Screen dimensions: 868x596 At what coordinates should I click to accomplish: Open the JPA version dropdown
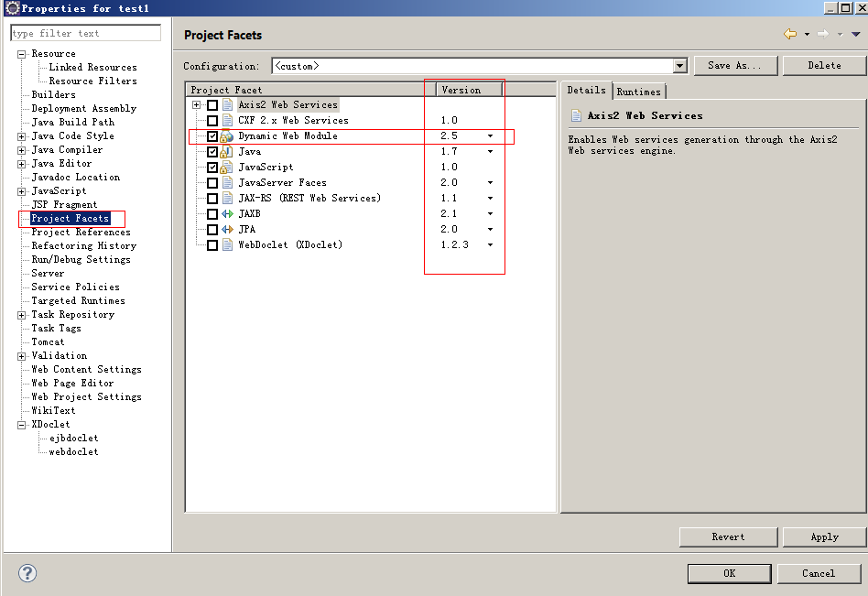point(490,229)
